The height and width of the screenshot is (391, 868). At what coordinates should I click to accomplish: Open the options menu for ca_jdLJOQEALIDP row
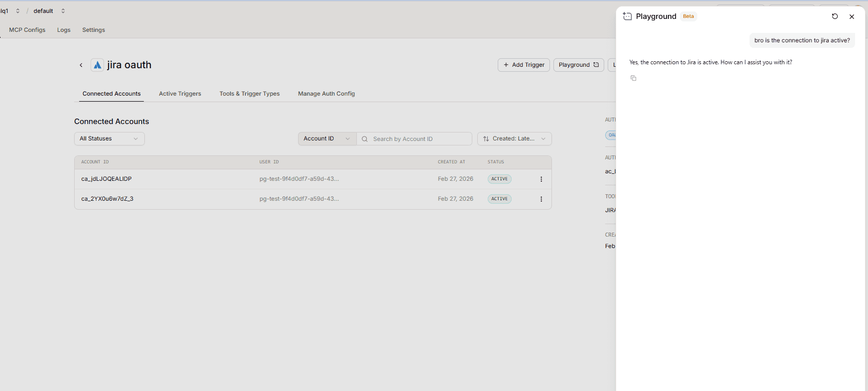(x=542, y=179)
